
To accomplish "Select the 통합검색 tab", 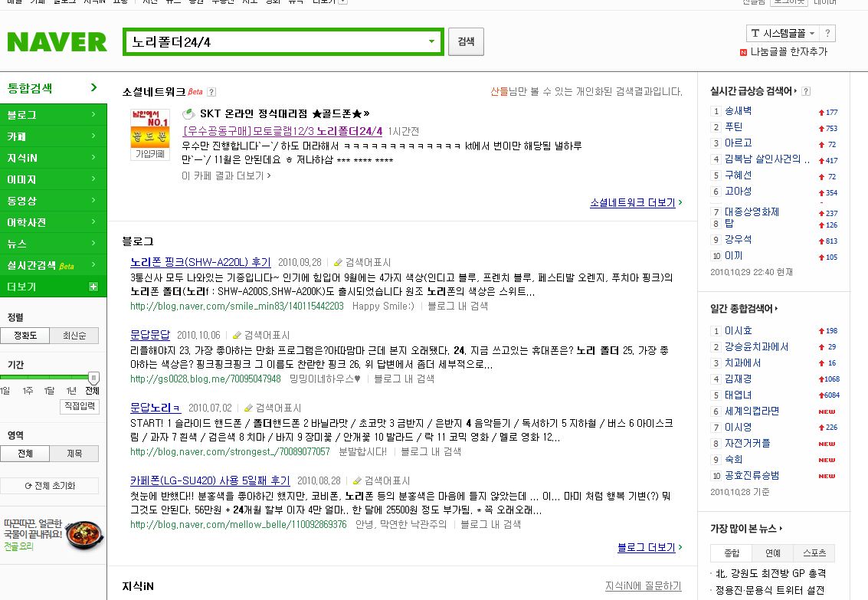I will [30, 88].
